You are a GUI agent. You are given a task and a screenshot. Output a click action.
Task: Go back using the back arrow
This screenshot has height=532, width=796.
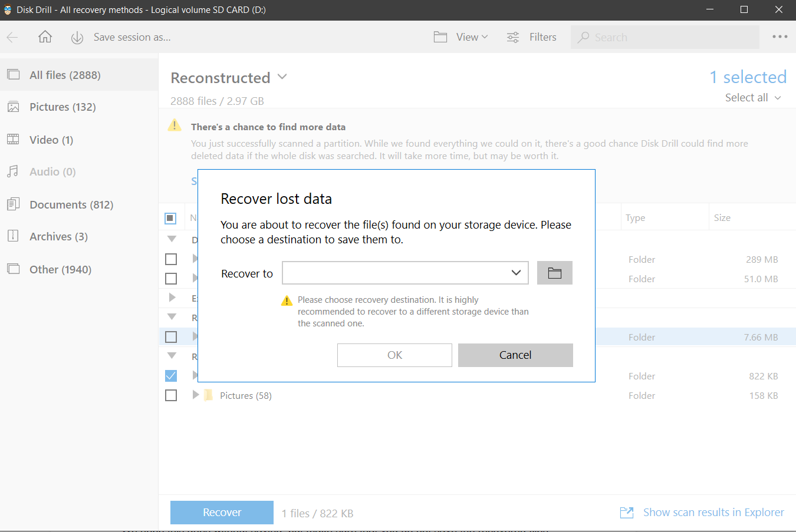pyautogui.click(x=12, y=37)
